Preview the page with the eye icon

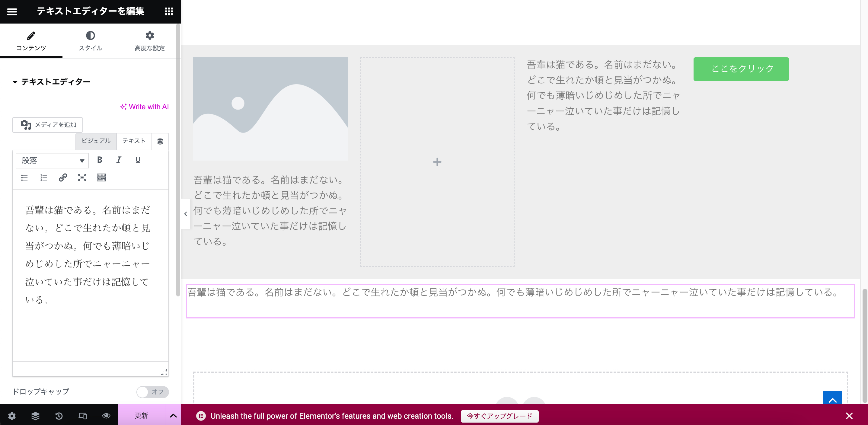click(106, 416)
